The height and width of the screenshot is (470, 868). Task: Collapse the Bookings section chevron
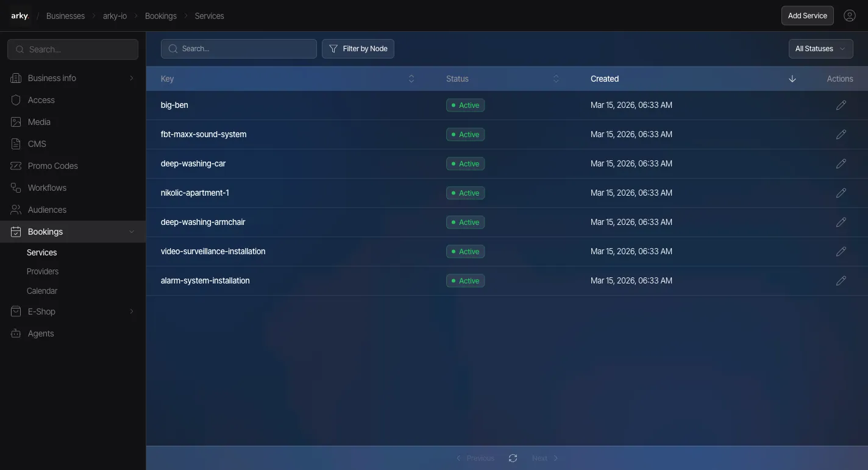[x=131, y=232]
